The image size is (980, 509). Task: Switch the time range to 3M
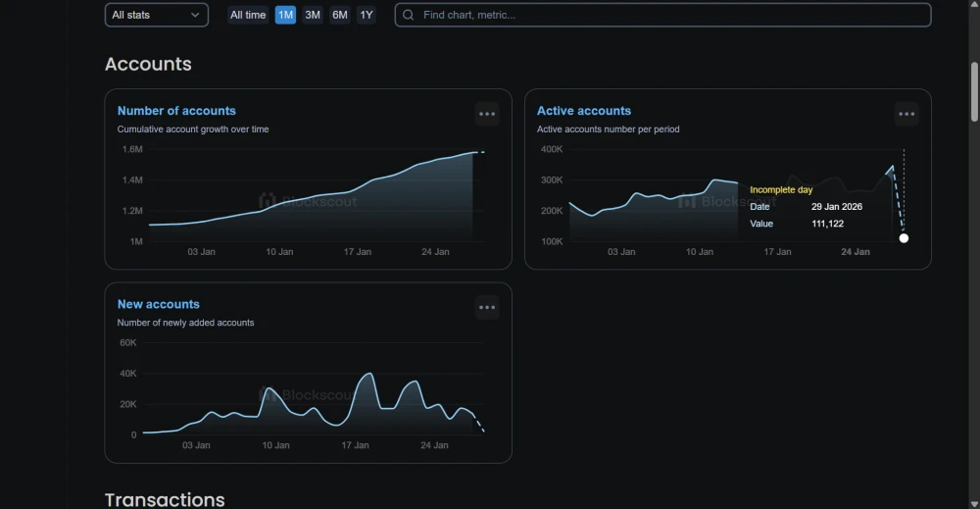313,15
